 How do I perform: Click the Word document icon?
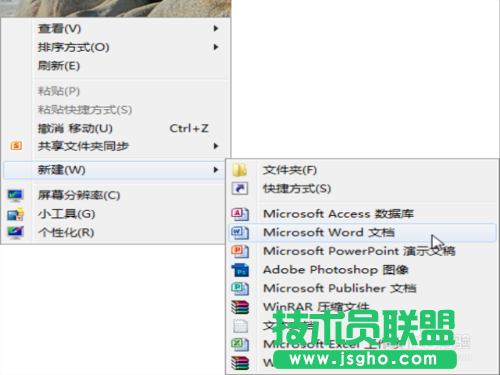240,233
